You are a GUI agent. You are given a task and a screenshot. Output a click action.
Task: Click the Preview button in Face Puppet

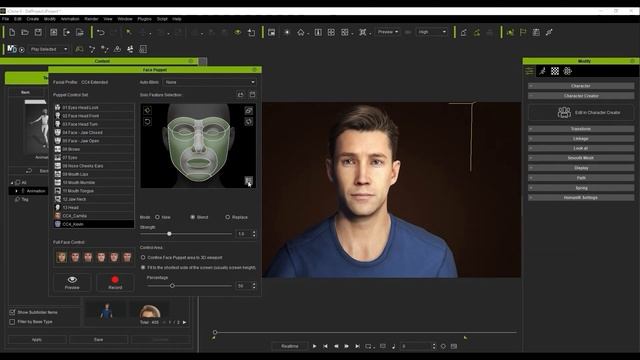[x=72, y=282]
